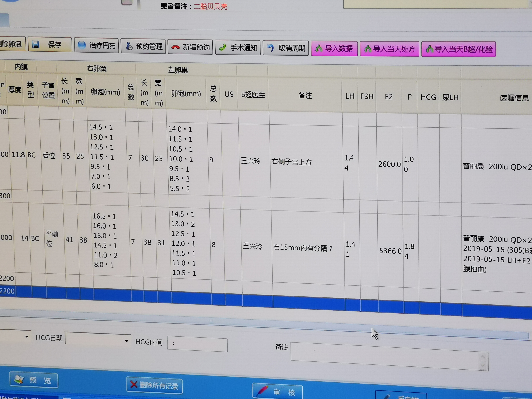Open the dropdown left of HCG日期

pos(26,337)
